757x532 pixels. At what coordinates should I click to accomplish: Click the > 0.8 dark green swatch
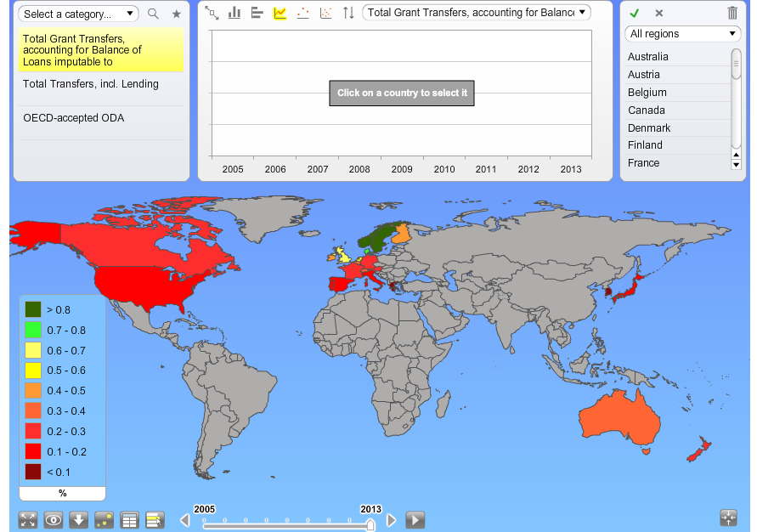click(33, 309)
